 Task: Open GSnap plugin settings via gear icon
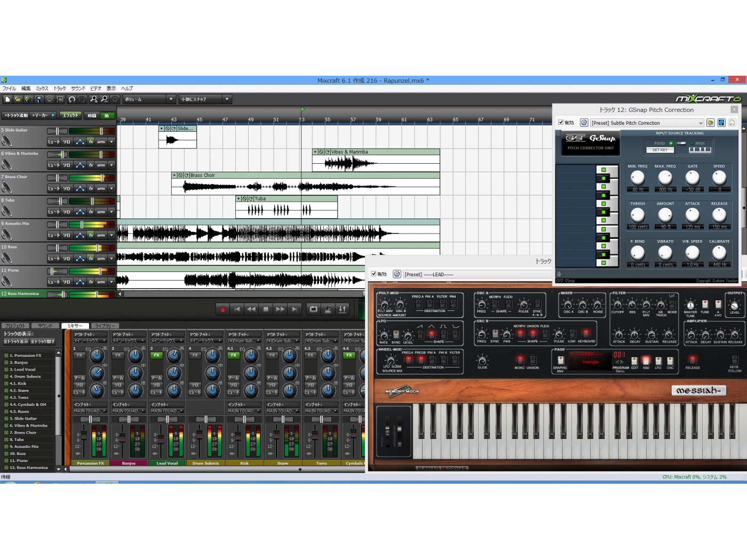click(584, 123)
